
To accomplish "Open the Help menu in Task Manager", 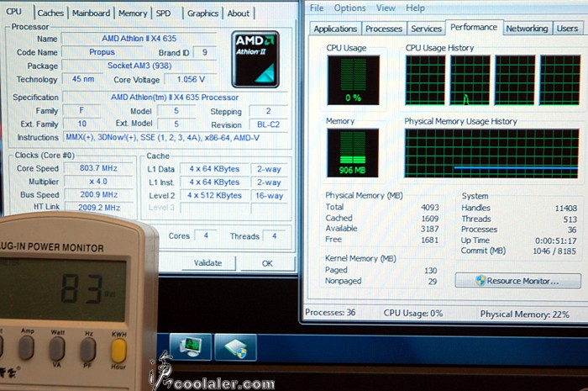I will pyautogui.click(x=415, y=8).
